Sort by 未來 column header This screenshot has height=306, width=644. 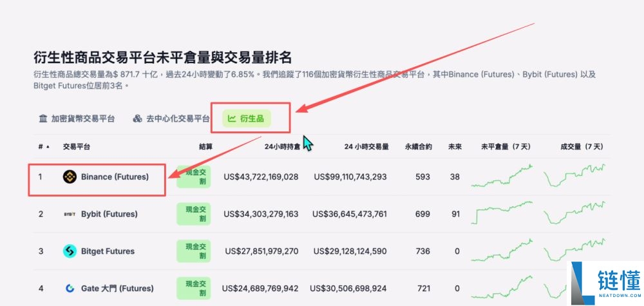455,147
